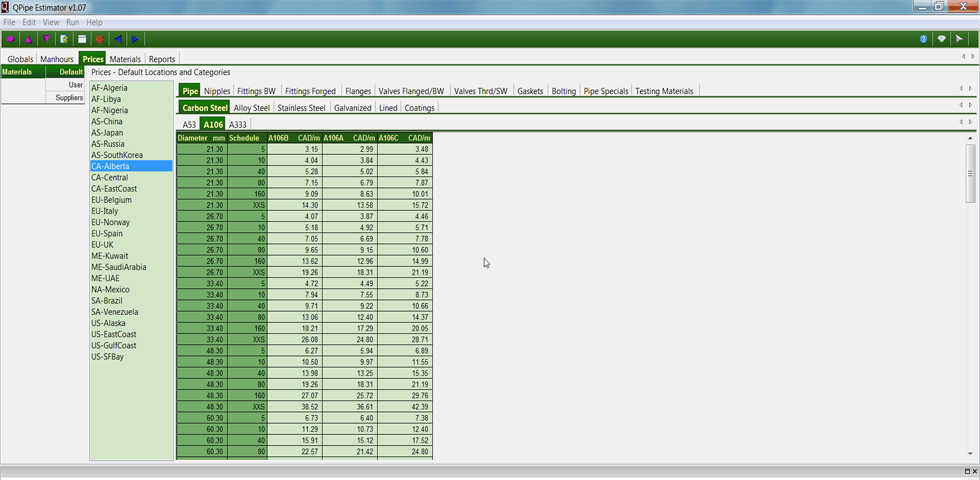The height and width of the screenshot is (480, 980).
Task: Switch to the Manhours tab
Action: pos(57,59)
